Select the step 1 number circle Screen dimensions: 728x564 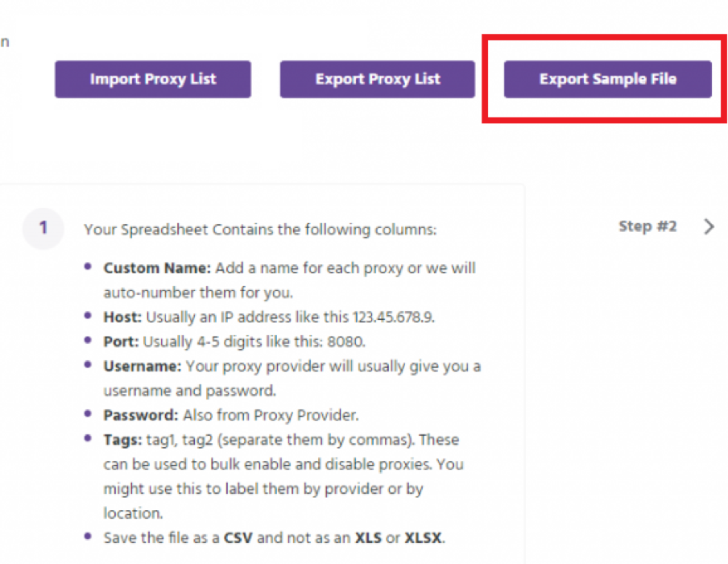click(43, 228)
